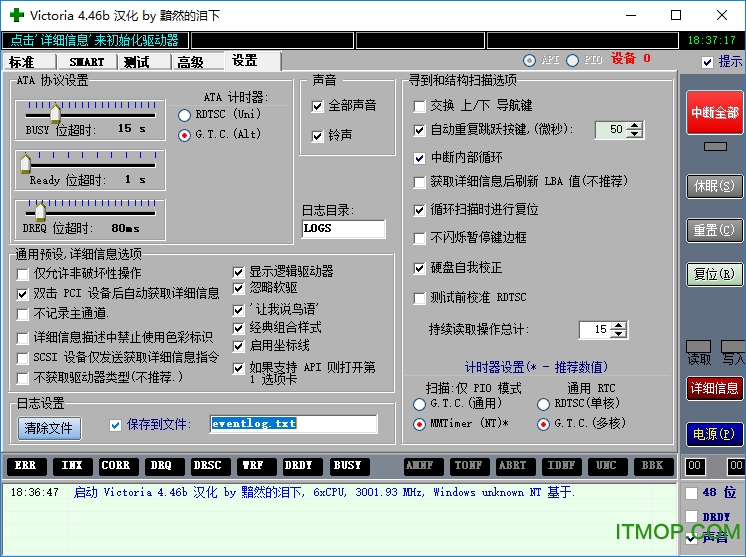Viewport: 746px width, 557px height.
Task: Click the 清除文件 button
Action: [x=48, y=428]
